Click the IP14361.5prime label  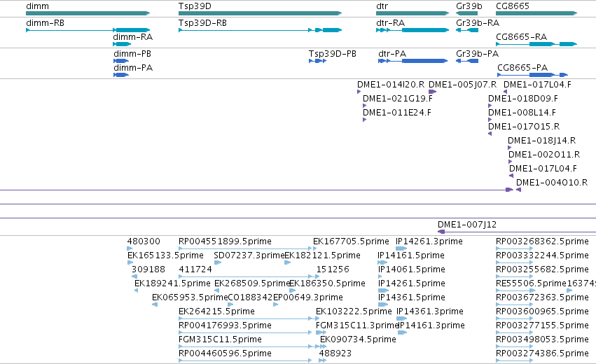(x=411, y=297)
